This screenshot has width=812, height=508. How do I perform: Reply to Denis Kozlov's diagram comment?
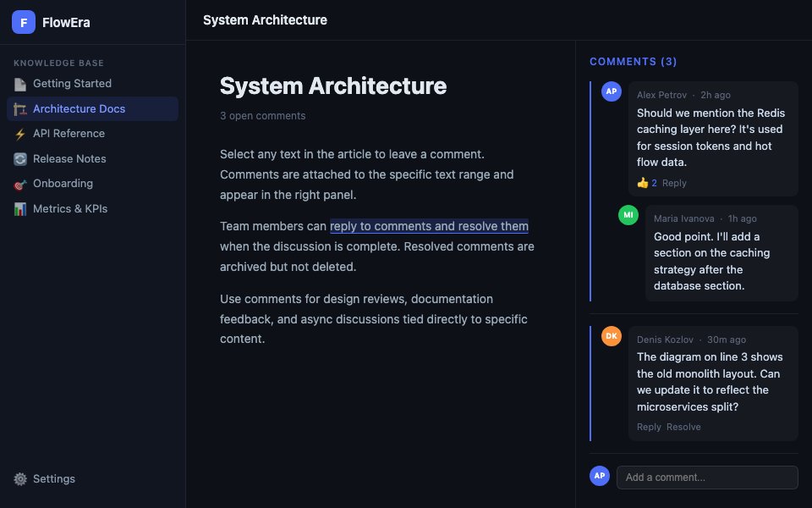[x=649, y=427]
